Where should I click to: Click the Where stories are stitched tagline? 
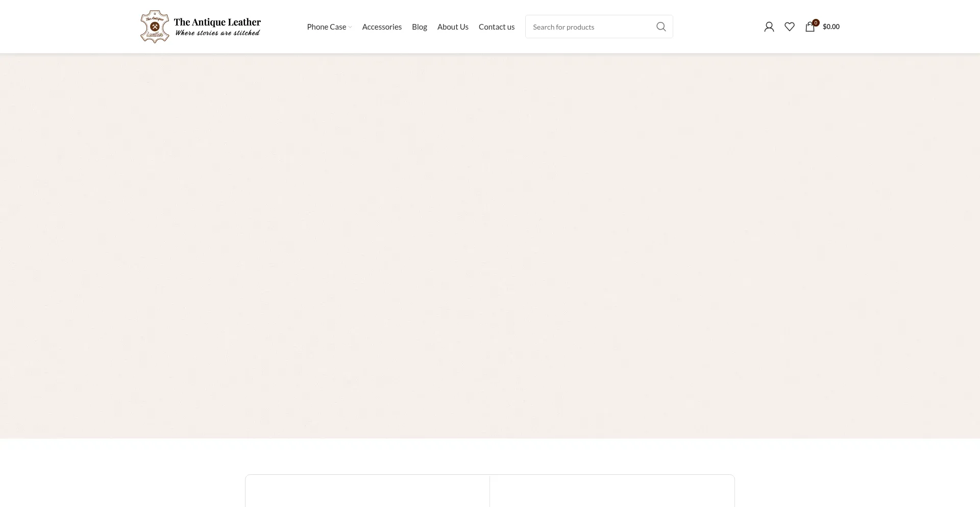click(x=217, y=33)
